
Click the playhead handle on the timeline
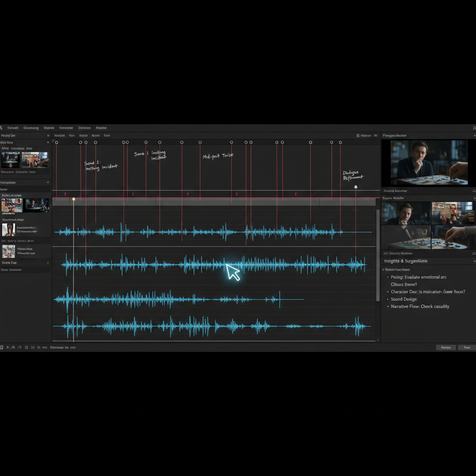tap(73, 199)
